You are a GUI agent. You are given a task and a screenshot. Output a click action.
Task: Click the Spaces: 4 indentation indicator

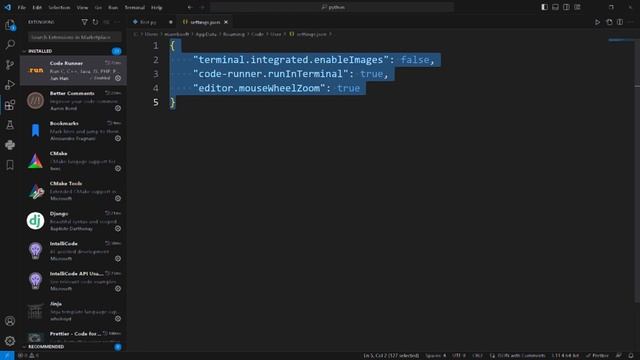click(436, 356)
